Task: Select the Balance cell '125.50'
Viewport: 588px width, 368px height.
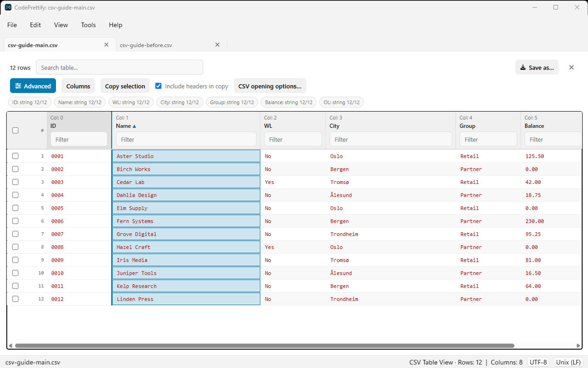Action: (551, 156)
